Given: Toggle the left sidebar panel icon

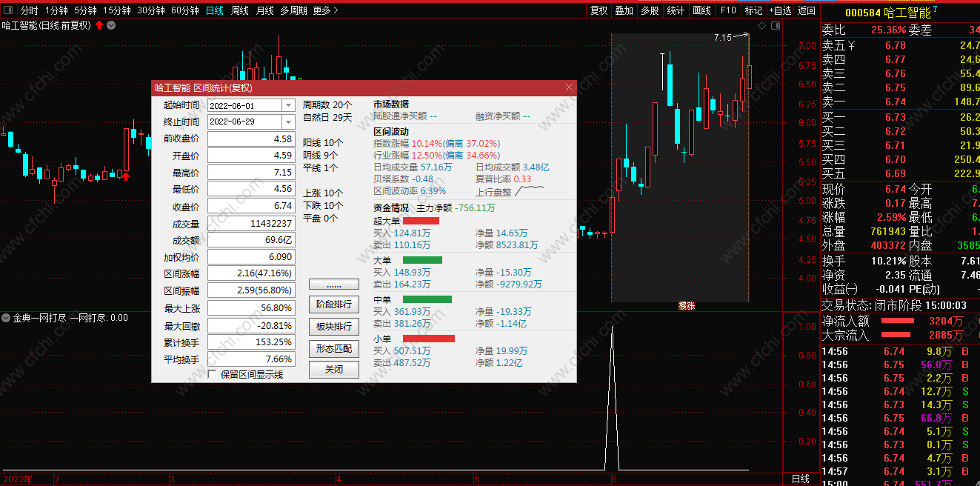Looking at the screenshot, I should [9, 10].
